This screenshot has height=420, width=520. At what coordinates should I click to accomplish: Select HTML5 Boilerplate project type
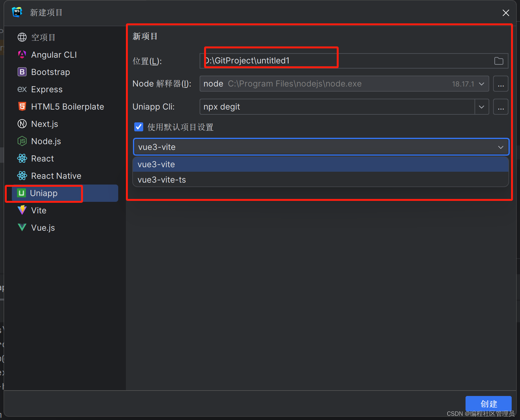pyautogui.click(x=67, y=106)
